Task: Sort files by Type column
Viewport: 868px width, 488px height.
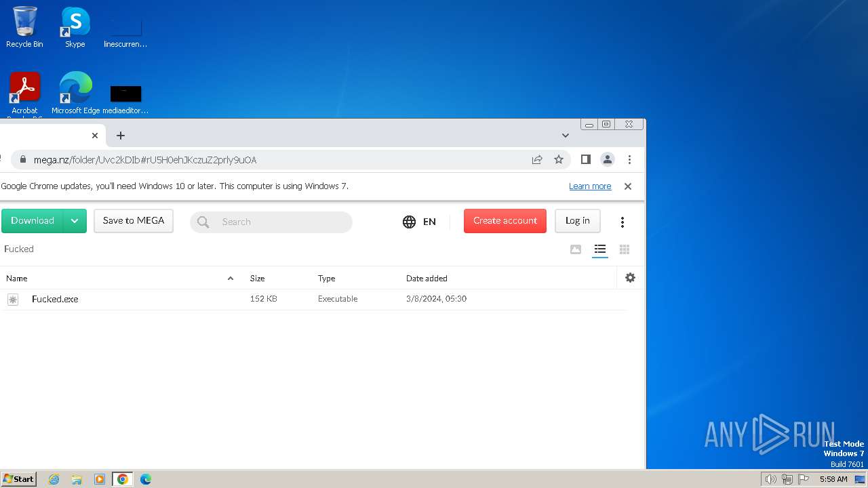Action: (327, 279)
